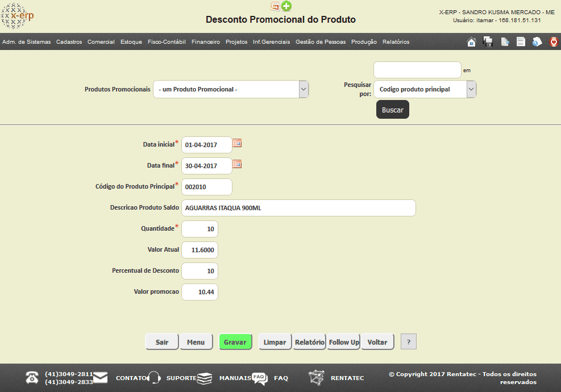Click the FAQ speech bubble icon

(x=260, y=378)
